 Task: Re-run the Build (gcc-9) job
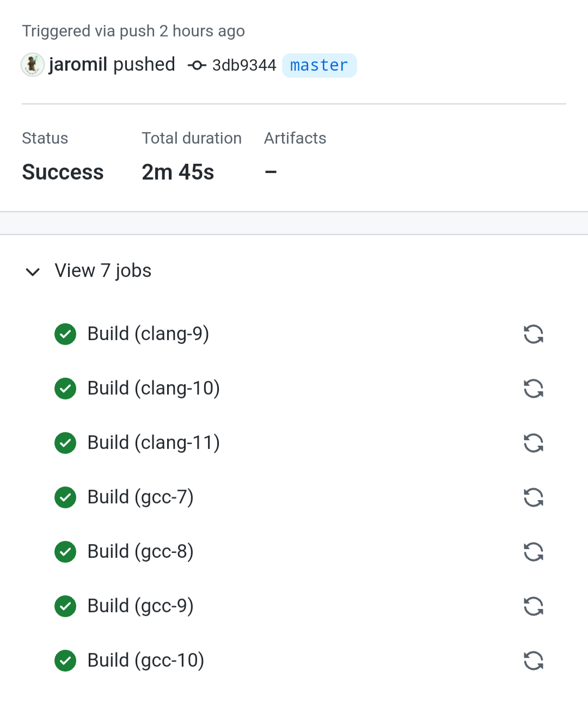(x=533, y=606)
